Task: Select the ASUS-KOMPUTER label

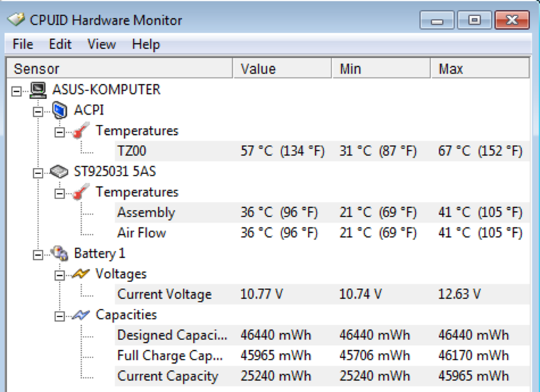Action: click(107, 90)
